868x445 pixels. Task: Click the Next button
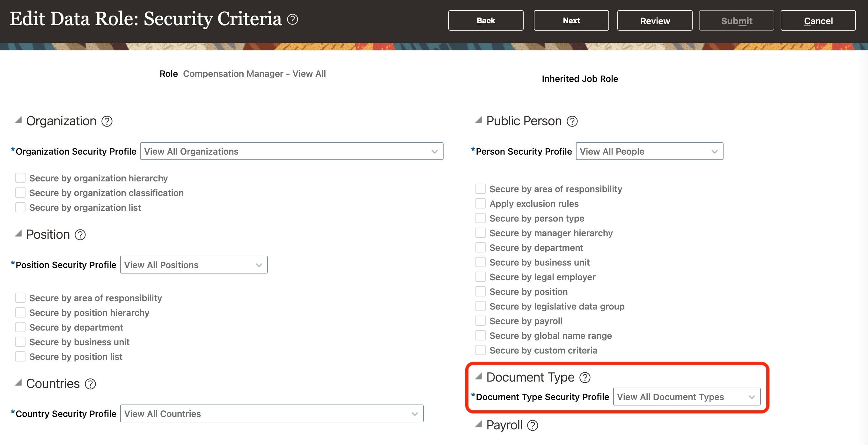pyautogui.click(x=571, y=20)
